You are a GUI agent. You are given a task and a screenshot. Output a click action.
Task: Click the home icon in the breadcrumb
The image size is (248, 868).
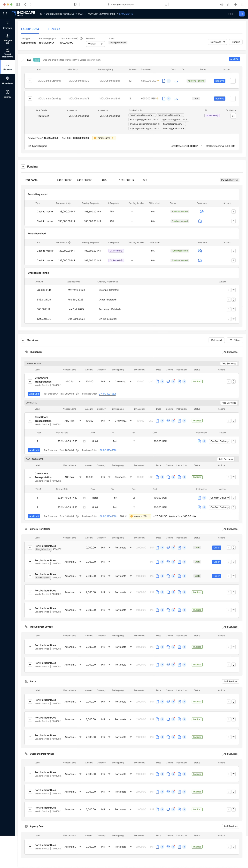pyautogui.click(x=41, y=14)
